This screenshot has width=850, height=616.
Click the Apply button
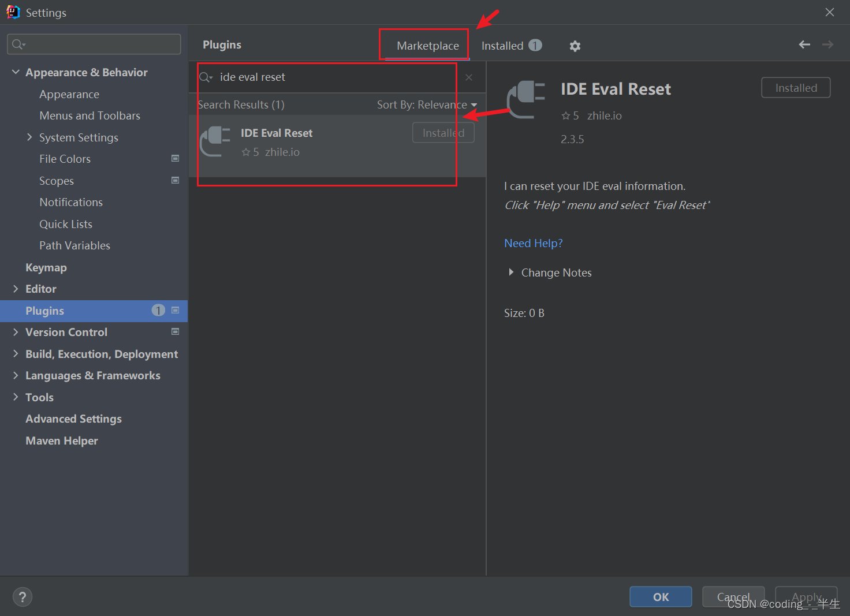[806, 597]
